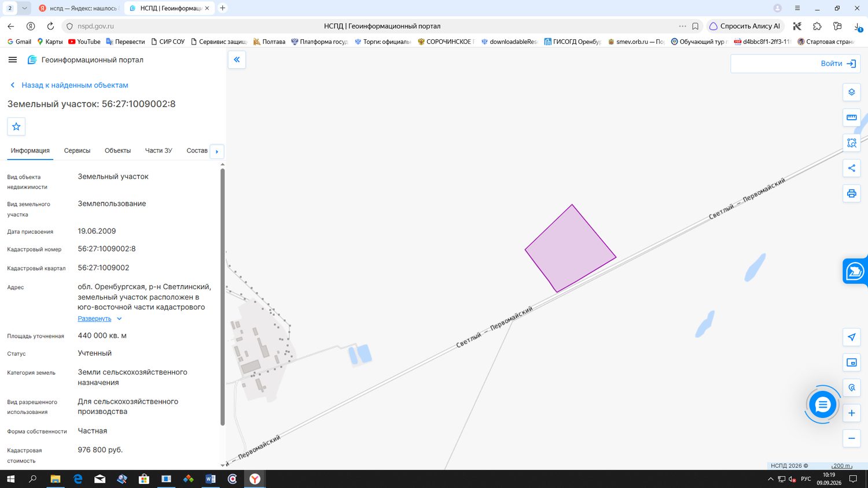This screenshot has height=488, width=868.
Task: Open the blue chat assistant bubble
Action: click(x=822, y=405)
